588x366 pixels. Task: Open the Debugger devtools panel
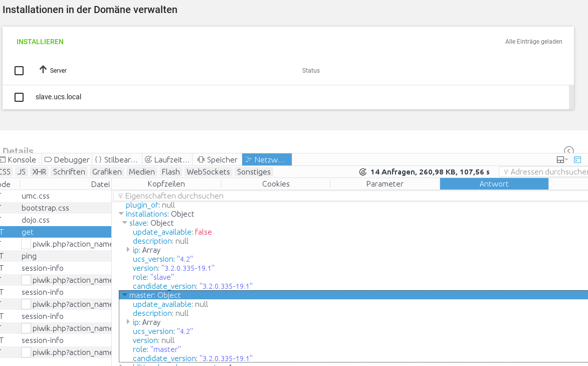[67, 160]
